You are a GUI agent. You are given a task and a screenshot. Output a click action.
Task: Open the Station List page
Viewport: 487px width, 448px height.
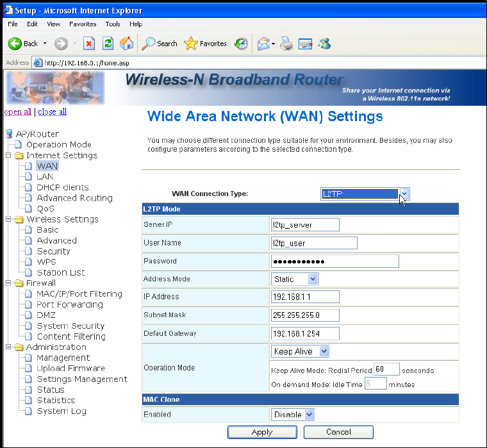point(61,272)
